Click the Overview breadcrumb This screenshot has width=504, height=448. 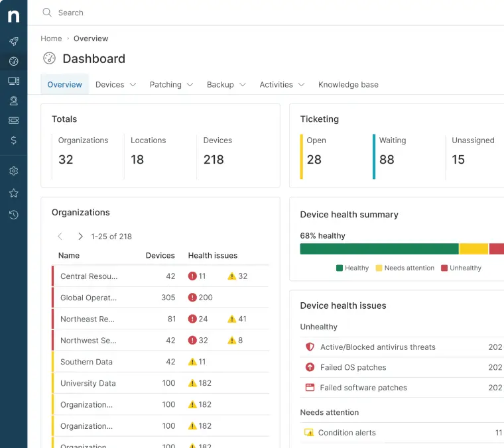[91, 38]
